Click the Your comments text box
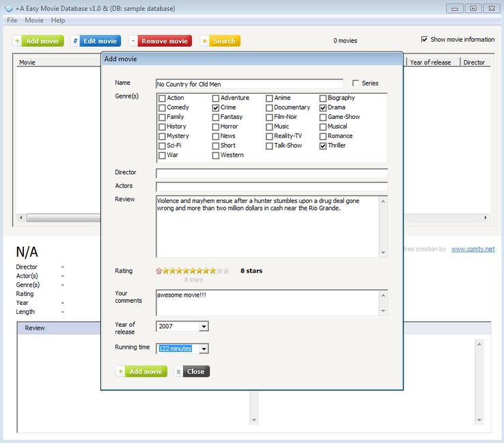The height and width of the screenshot is (443, 504). [268, 303]
